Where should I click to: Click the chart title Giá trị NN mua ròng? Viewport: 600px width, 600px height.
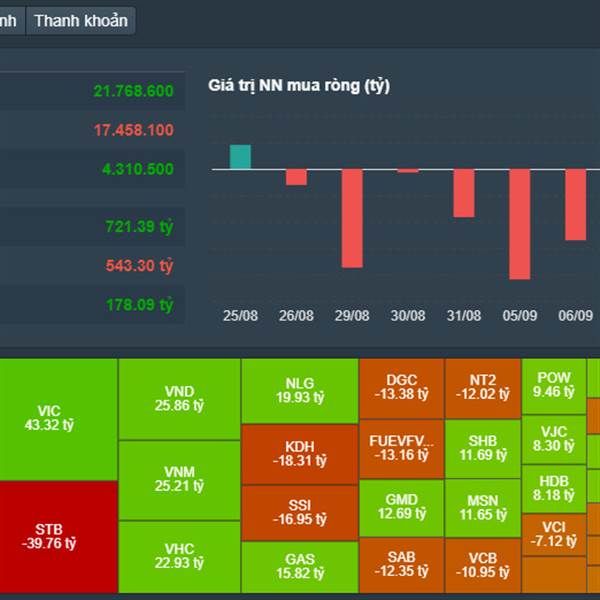tap(299, 85)
